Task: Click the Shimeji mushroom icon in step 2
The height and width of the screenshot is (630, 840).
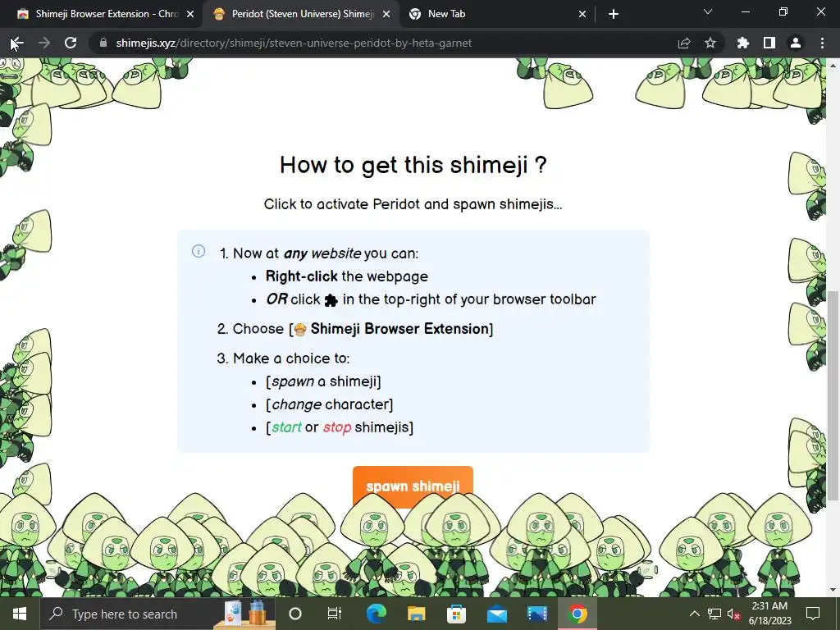Action: pyautogui.click(x=300, y=329)
